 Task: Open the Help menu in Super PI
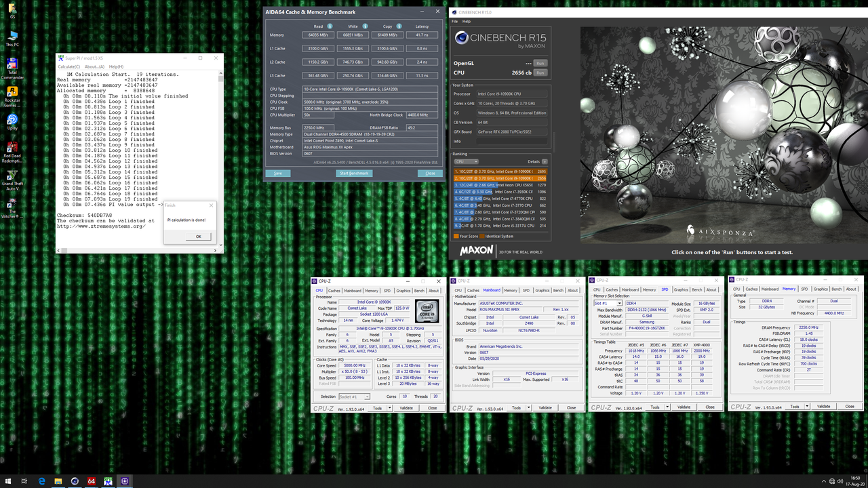116,66
